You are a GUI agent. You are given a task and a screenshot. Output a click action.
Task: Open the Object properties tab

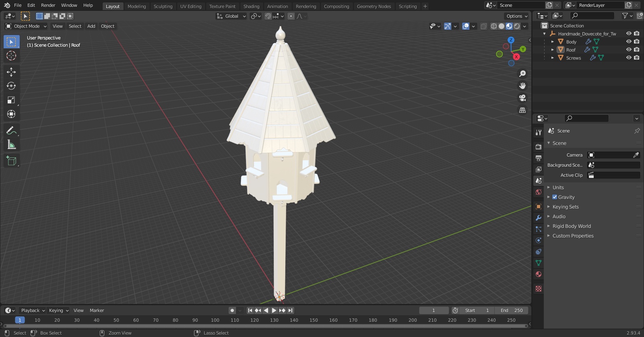point(539,207)
